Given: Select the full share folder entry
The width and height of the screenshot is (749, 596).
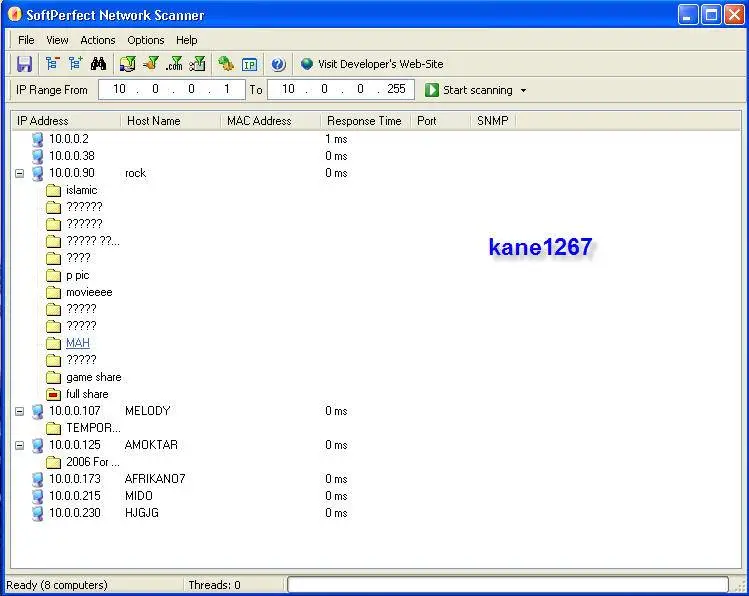Looking at the screenshot, I should tap(87, 394).
